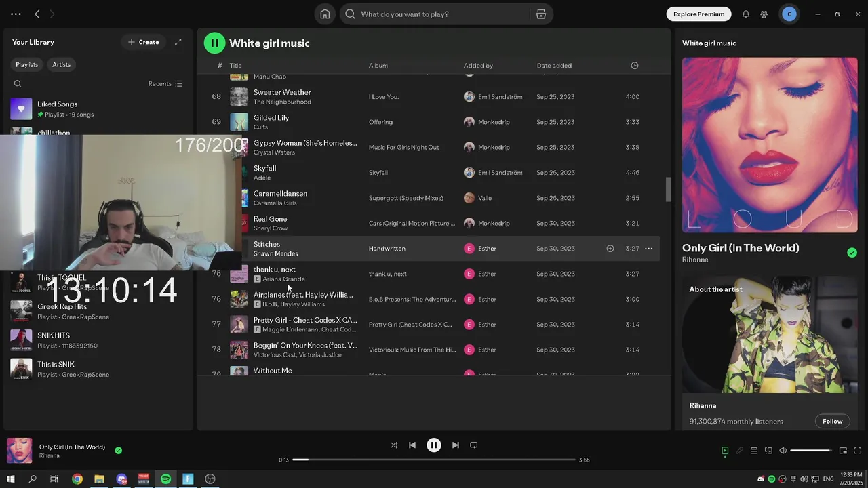Open the play Queue icon
Viewport: 868px width, 488px height.
[x=754, y=451]
